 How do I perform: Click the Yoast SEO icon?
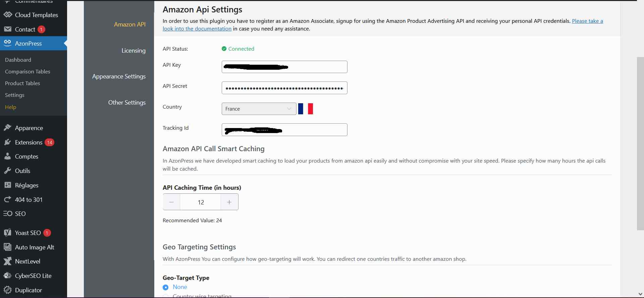pos(8,233)
